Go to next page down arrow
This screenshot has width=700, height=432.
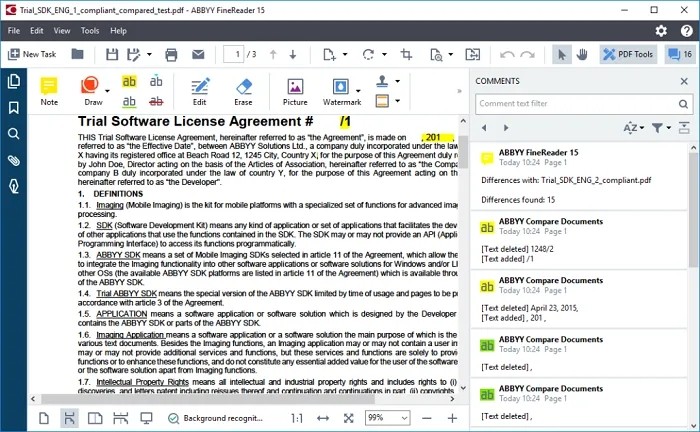pyautogui.click(x=293, y=54)
